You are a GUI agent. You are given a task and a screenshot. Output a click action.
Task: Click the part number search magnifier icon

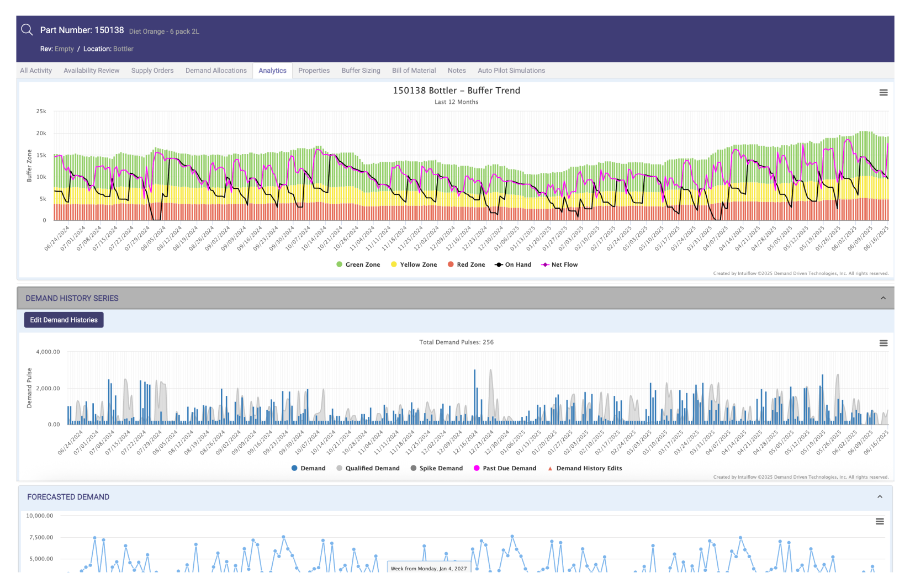click(x=27, y=30)
